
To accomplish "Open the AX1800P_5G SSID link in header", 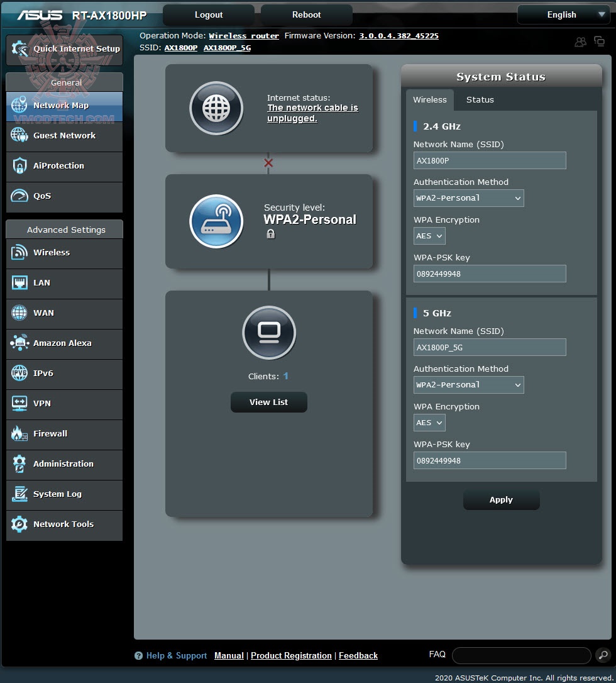I will pyautogui.click(x=228, y=48).
